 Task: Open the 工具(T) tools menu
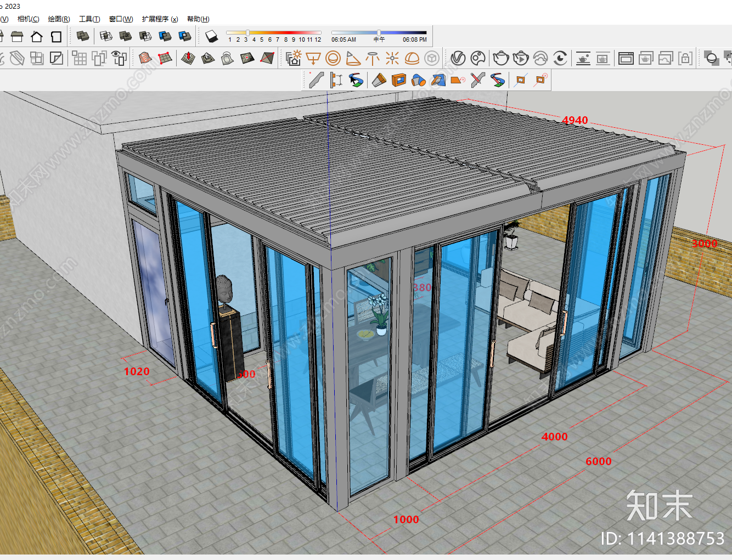pyautogui.click(x=89, y=19)
